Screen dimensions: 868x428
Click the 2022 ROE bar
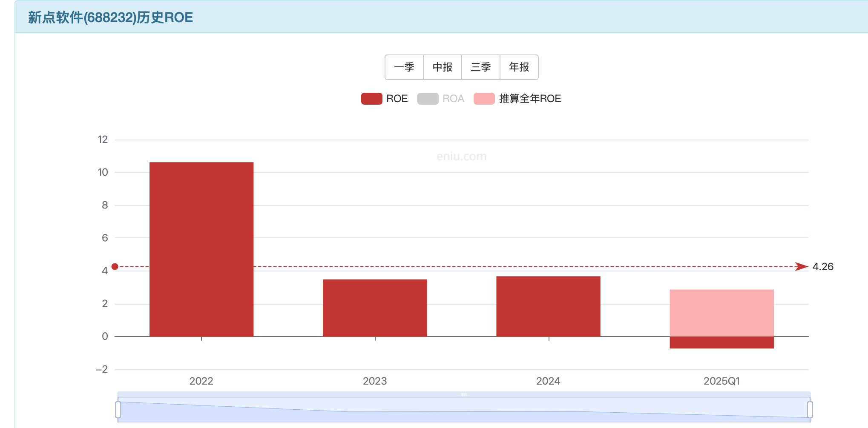tap(201, 249)
